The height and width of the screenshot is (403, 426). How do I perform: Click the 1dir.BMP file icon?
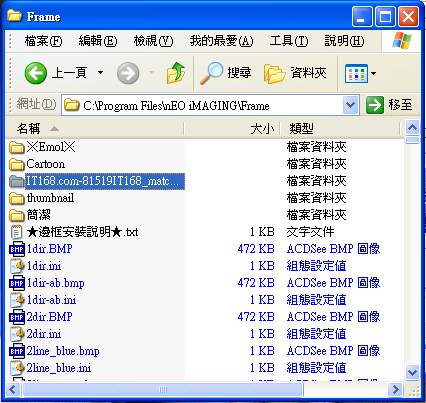(17, 249)
